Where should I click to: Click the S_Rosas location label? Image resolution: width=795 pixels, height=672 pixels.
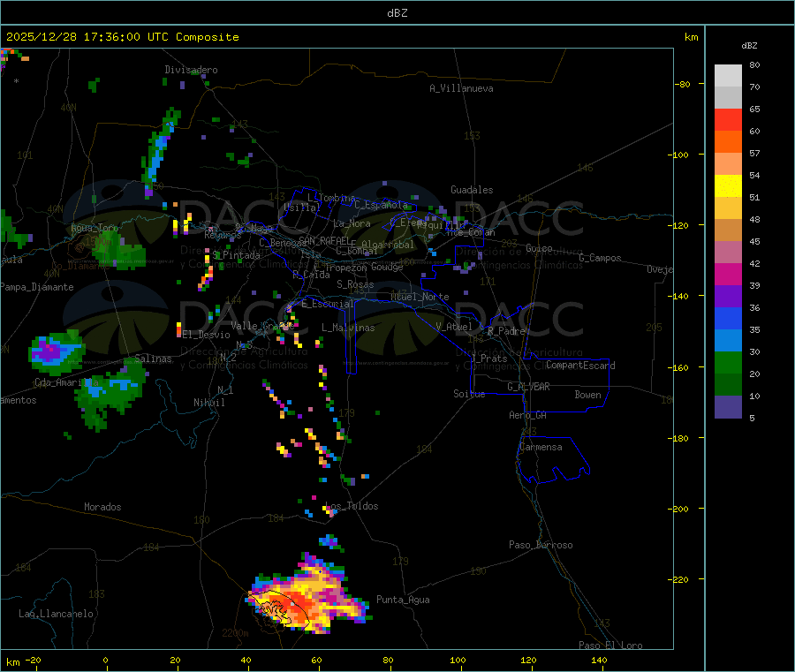355,284
